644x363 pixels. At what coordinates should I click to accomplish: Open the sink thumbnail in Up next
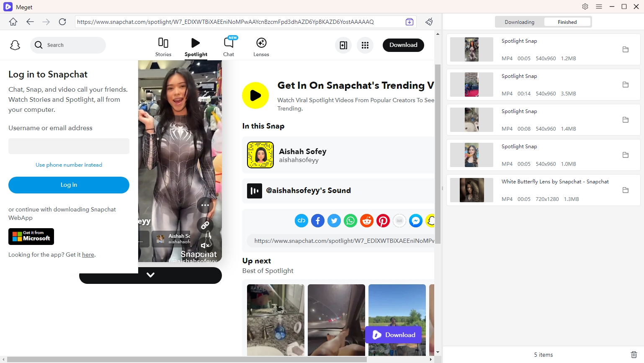point(276,320)
